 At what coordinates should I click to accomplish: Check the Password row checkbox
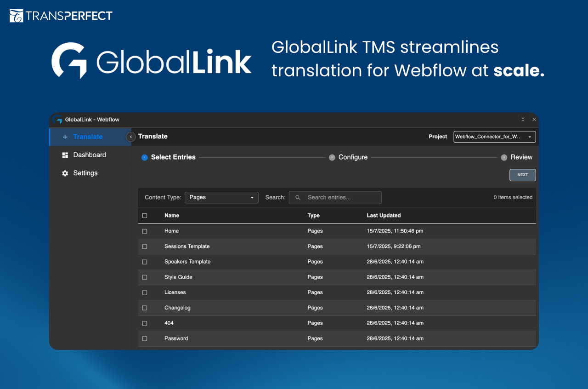(x=145, y=339)
